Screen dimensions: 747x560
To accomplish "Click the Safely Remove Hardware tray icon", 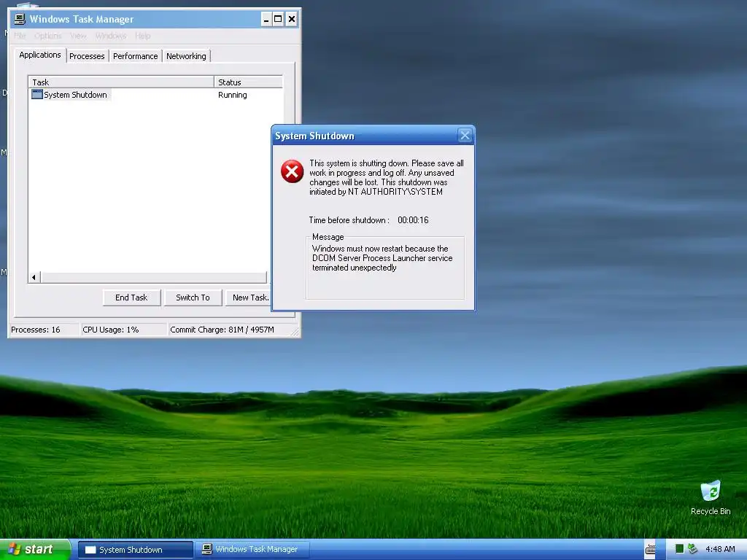I will point(693,549).
